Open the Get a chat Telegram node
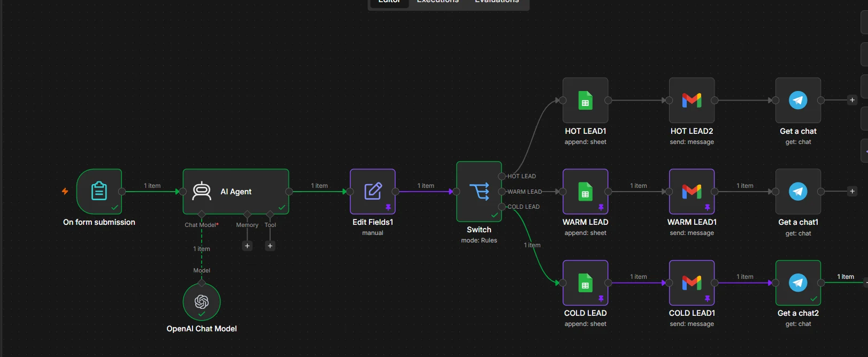The image size is (868, 357). [798, 101]
